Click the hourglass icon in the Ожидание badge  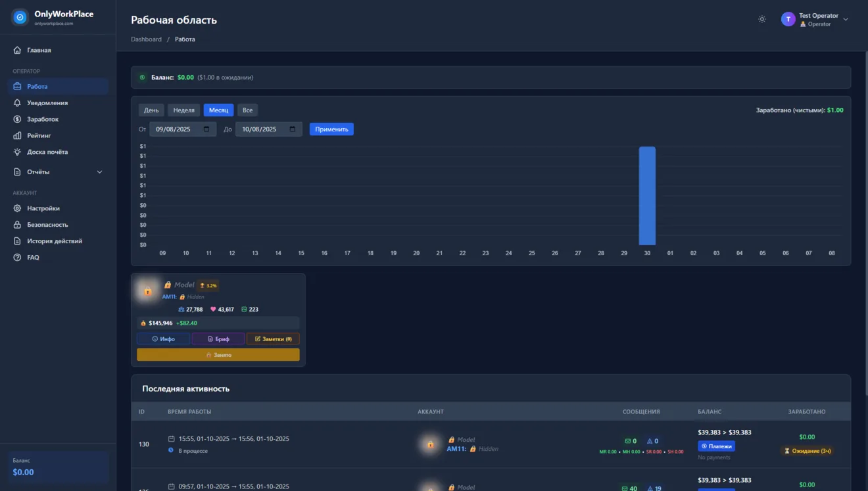(x=786, y=451)
